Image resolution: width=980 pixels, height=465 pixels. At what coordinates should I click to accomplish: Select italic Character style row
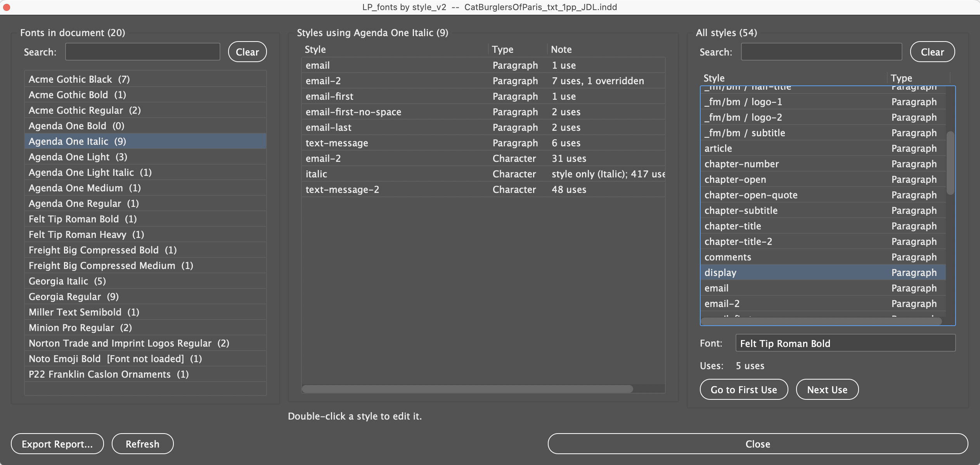(483, 174)
